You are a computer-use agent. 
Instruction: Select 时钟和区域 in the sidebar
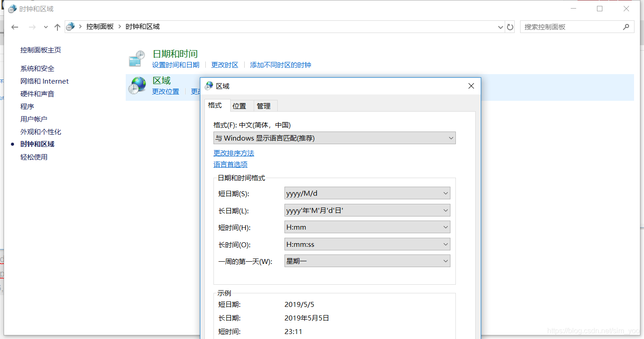[x=37, y=144]
